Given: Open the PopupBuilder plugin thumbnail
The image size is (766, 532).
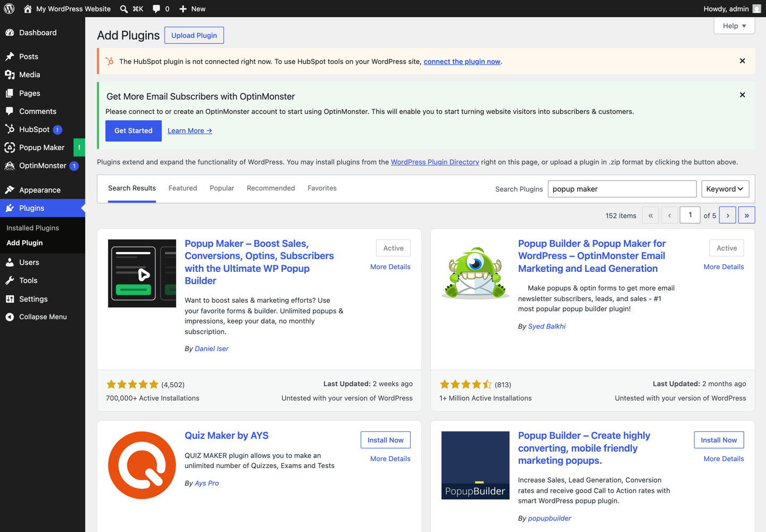Looking at the screenshot, I should pyautogui.click(x=476, y=465).
